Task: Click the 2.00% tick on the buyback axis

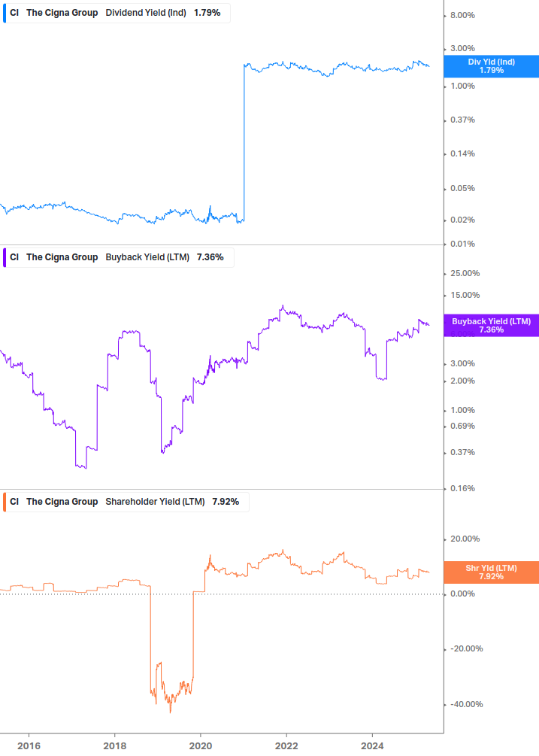Action: point(462,381)
